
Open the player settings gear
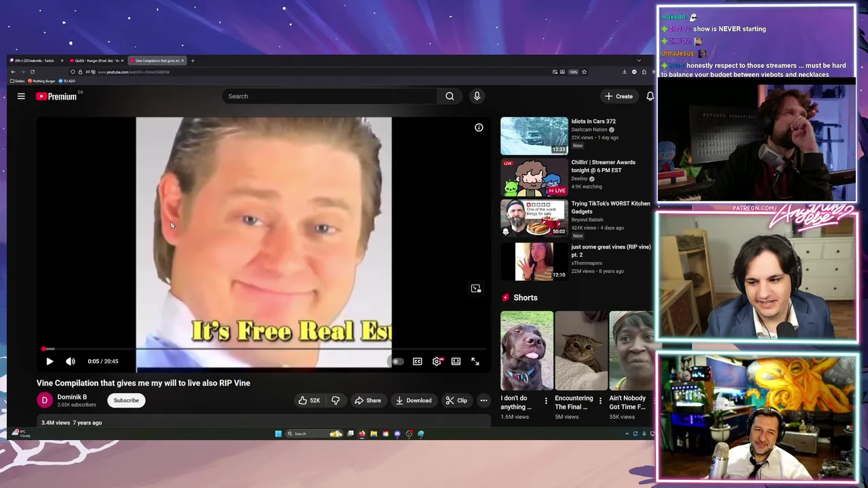(437, 361)
